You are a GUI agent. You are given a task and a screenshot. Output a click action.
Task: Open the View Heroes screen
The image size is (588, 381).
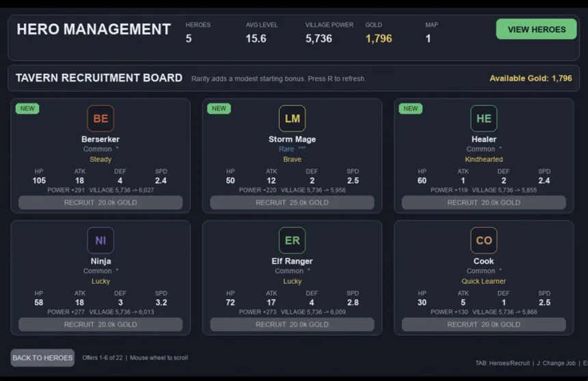tap(536, 29)
